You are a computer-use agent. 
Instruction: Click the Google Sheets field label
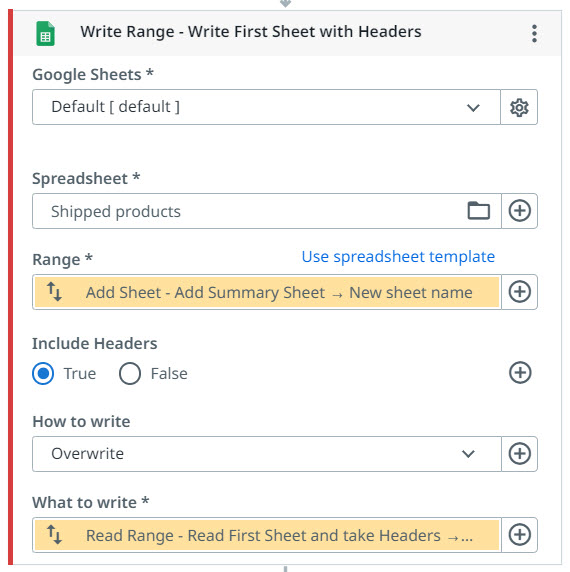pos(93,75)
